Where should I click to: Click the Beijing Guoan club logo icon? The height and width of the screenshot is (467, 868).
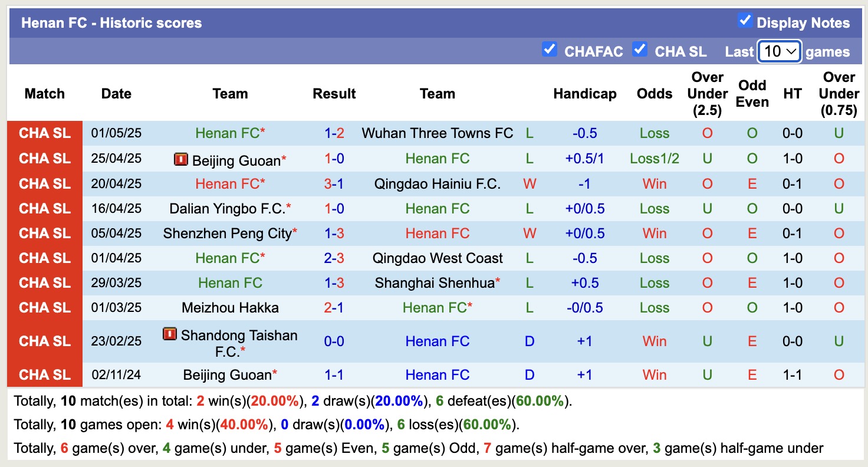click(x=181, y=158)
